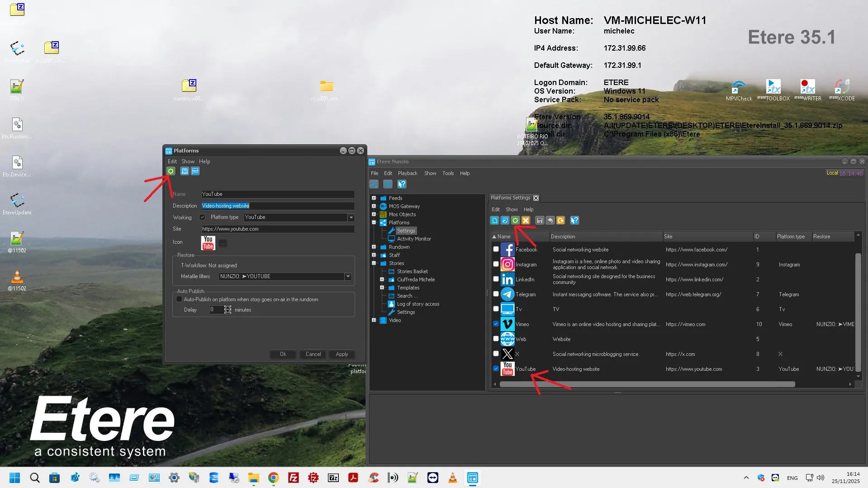The image size is (868, 488).
Task: Open the Metafile filters dropdown
Action: tap(348, 276)
